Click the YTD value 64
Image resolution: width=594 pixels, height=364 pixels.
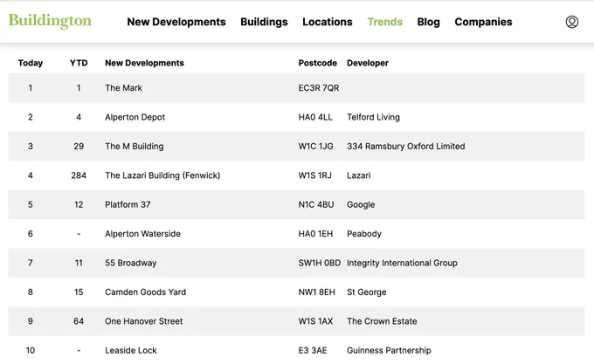pos(79,321)
